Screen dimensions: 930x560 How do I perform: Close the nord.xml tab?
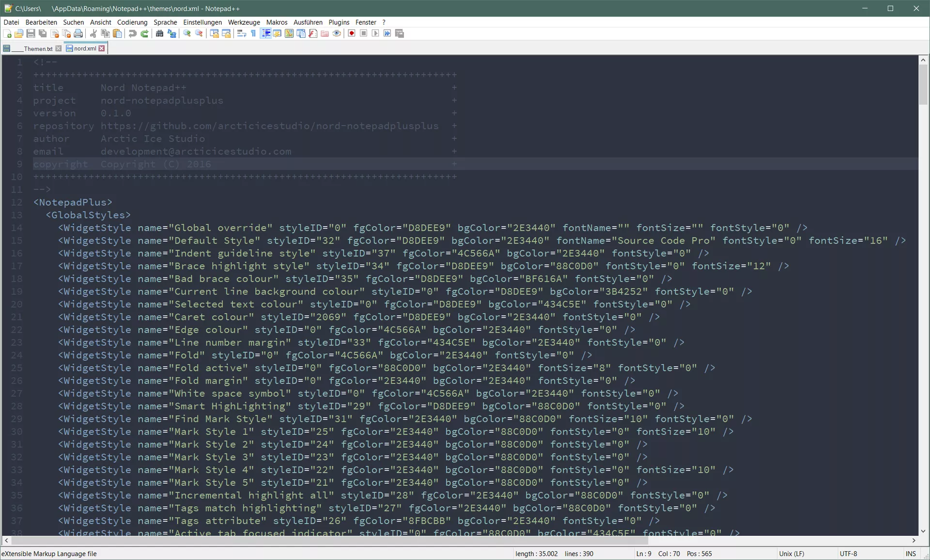102,48
